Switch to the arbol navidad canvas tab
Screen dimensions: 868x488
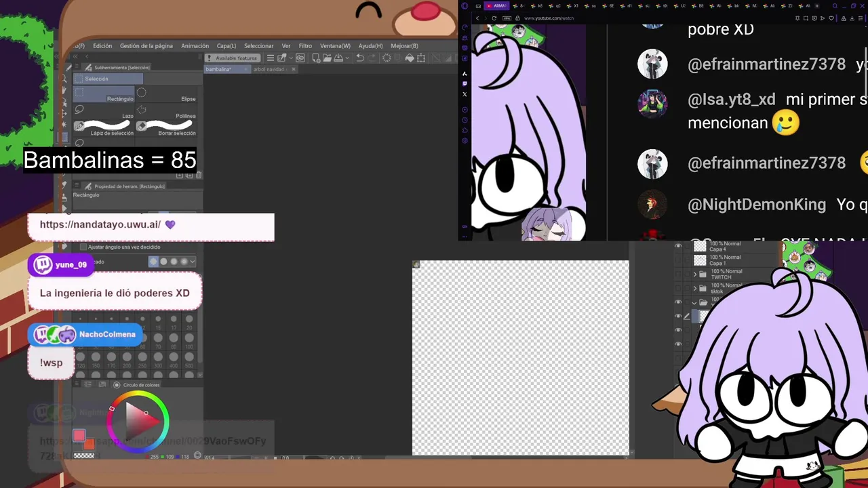(x=269, y=69)
